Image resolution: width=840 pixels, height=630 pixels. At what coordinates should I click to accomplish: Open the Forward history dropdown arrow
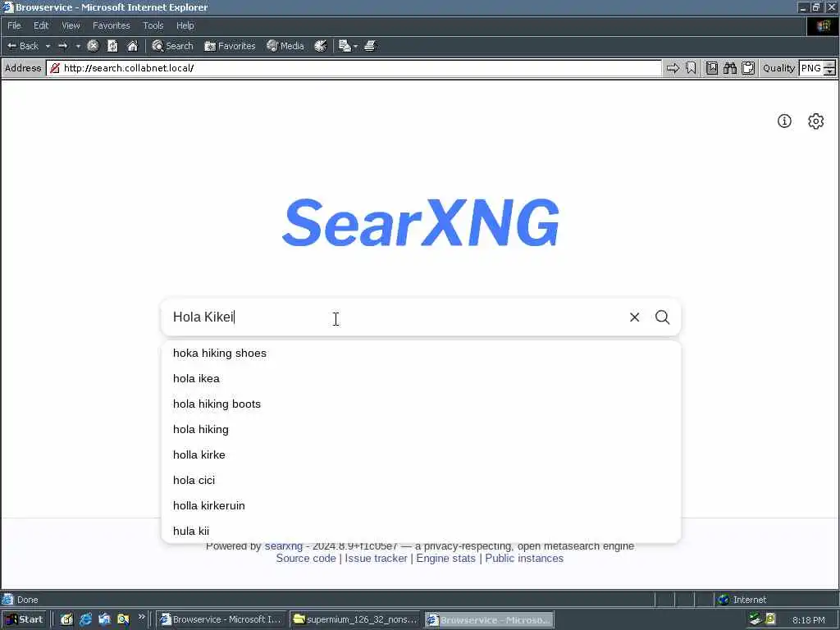78,46
